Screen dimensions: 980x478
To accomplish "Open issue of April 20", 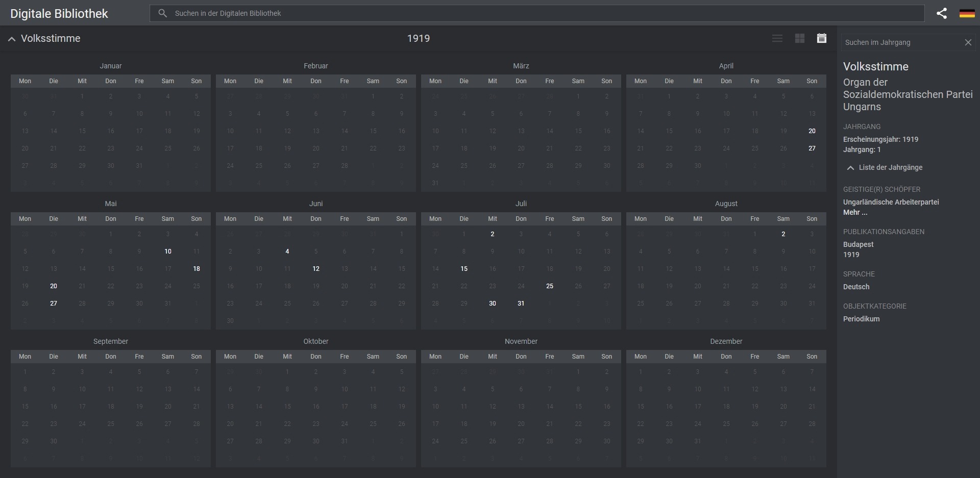I will (812, 131).
